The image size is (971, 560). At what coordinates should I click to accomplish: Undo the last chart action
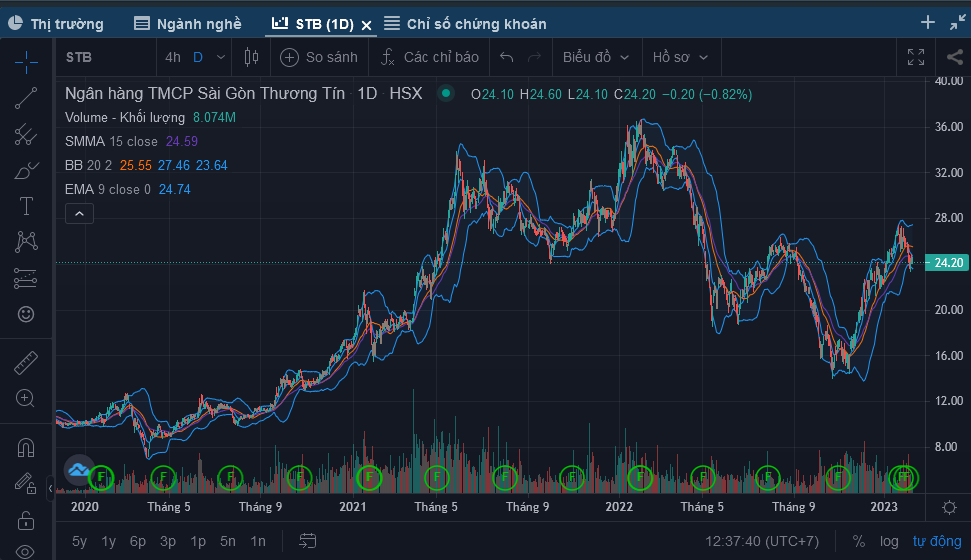[x=507, y=58]
